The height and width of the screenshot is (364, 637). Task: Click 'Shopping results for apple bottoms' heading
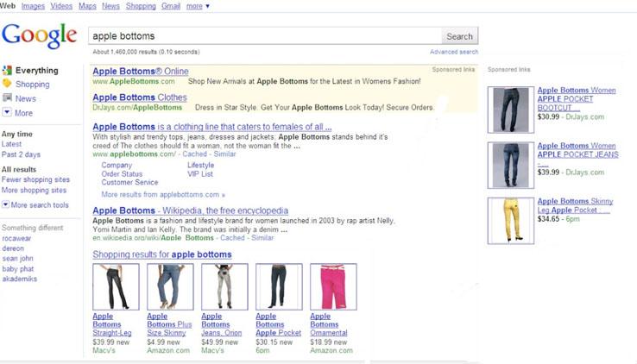161,254
